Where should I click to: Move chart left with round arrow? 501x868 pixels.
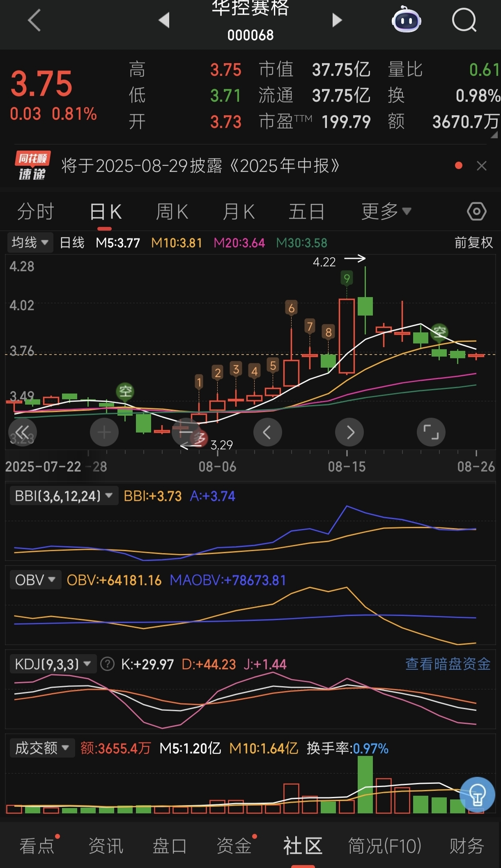pos(267,432)
